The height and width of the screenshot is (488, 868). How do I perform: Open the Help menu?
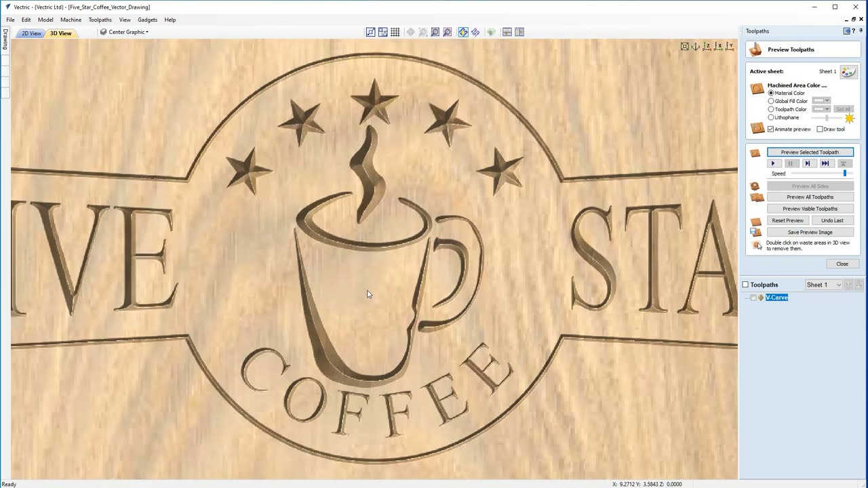pyautogui.click(x=170, y=20)
